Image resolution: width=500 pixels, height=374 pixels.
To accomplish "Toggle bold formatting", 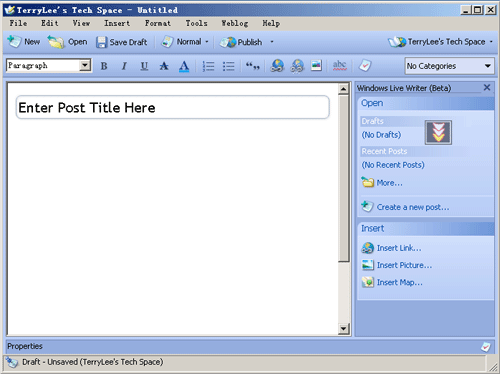I will [x=104, y=66].
